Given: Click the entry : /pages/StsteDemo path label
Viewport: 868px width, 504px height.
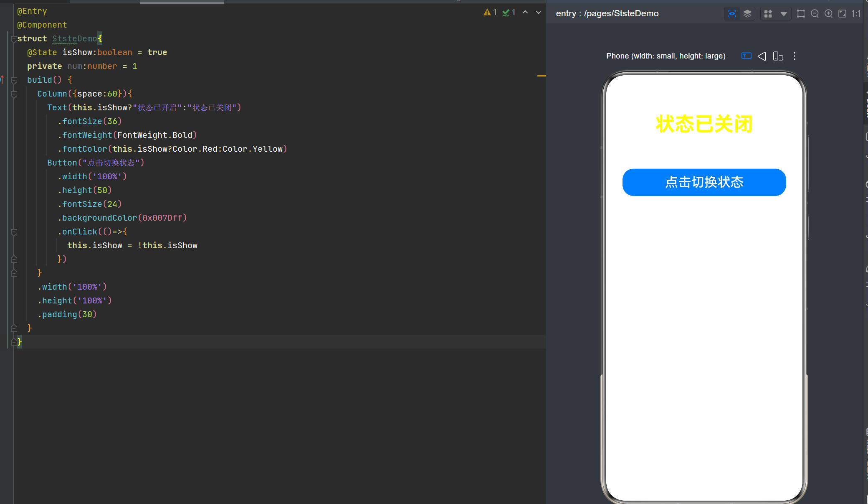Looking at the screenshot, I should tap(607, 13).
